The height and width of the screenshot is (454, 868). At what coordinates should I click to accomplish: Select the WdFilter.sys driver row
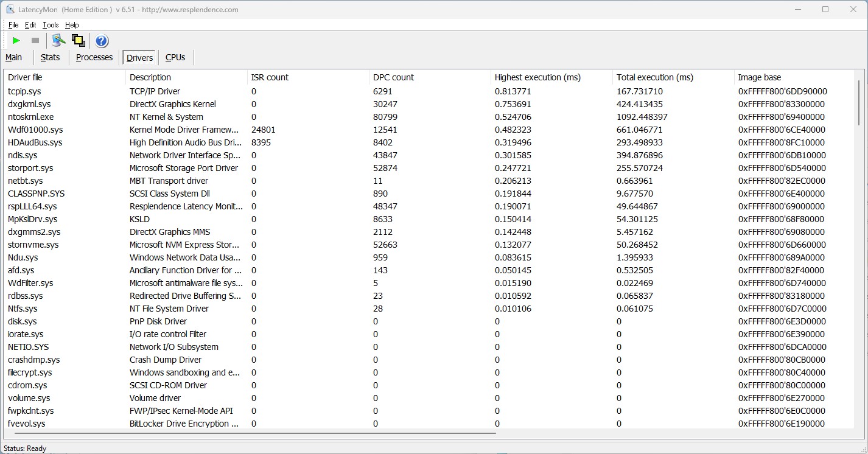[429, 283]
